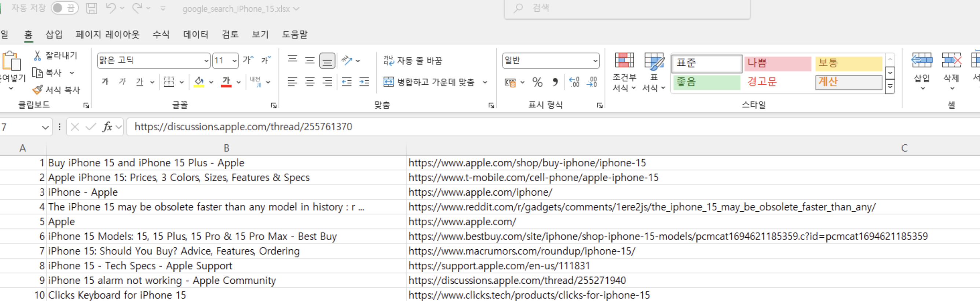Image resolution: width=980 pixels, height=301 pixels.
Task: Open the 검토 ribbon tab
Action: pos(230,34)
